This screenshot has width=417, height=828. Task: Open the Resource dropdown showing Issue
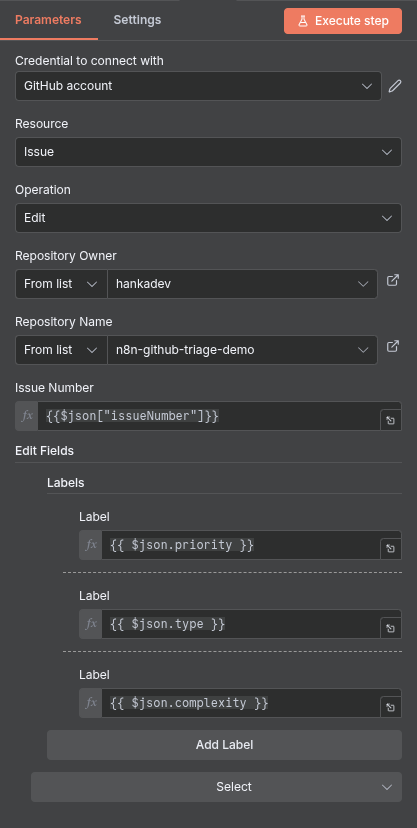pos(208,152)
